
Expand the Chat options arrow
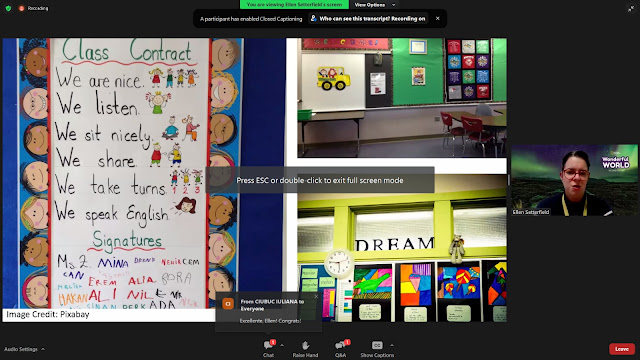tap(282, 345)
